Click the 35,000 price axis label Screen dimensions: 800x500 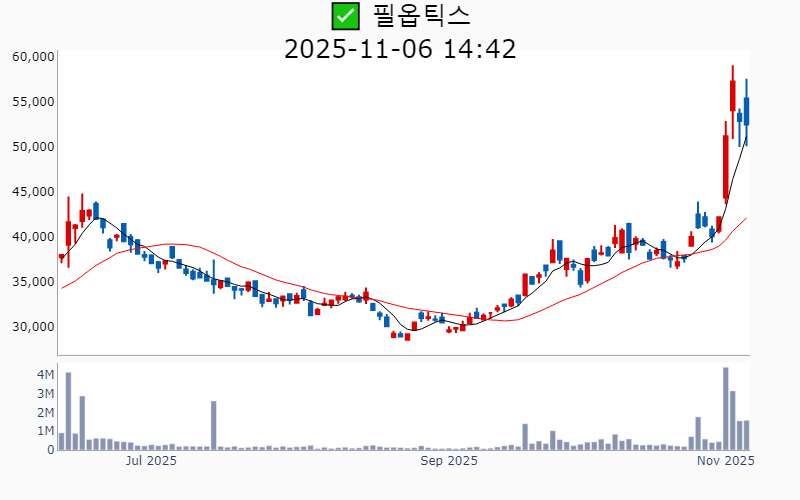32,282
